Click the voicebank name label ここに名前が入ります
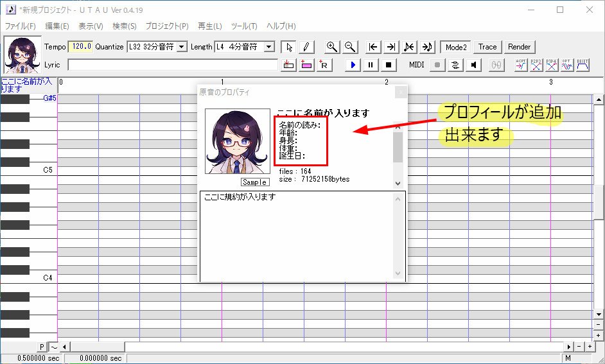Viewport: 605px width, 364px height. 26,85
